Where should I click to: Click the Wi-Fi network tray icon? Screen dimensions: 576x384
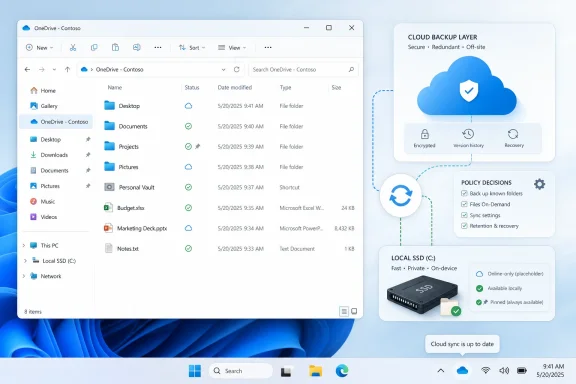coord(485,370)
